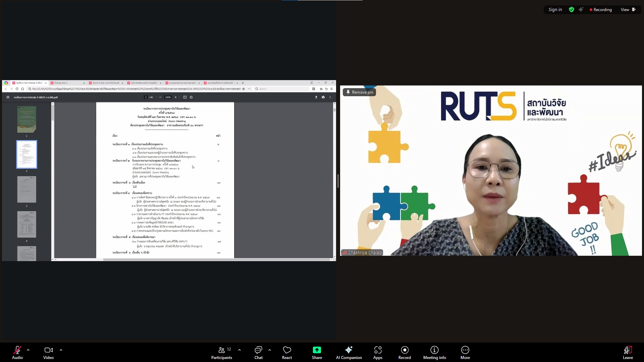Open the React emoji menu
The image size is (644, 362).
(x=287, y=353)
